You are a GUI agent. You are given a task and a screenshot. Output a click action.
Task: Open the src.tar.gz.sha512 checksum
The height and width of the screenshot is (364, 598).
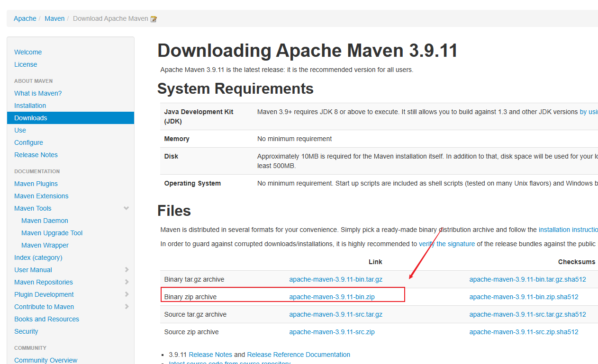coord(527,314)
